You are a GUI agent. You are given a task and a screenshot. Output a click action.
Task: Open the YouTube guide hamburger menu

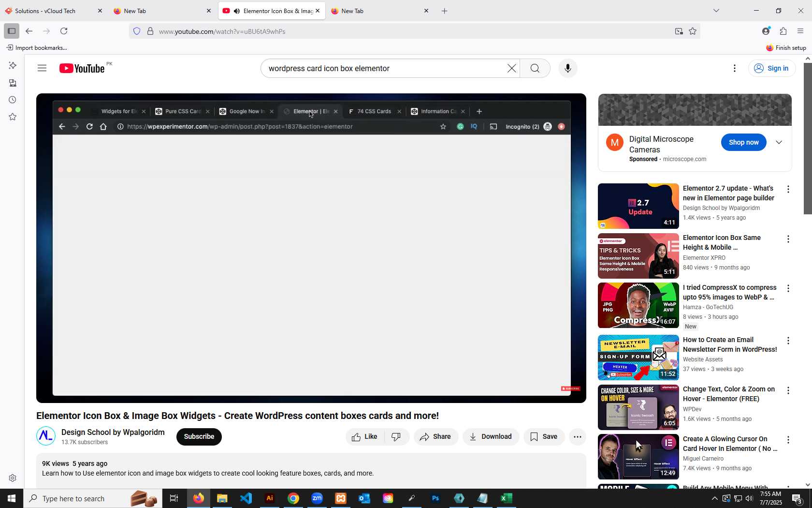tap(42, 68)
